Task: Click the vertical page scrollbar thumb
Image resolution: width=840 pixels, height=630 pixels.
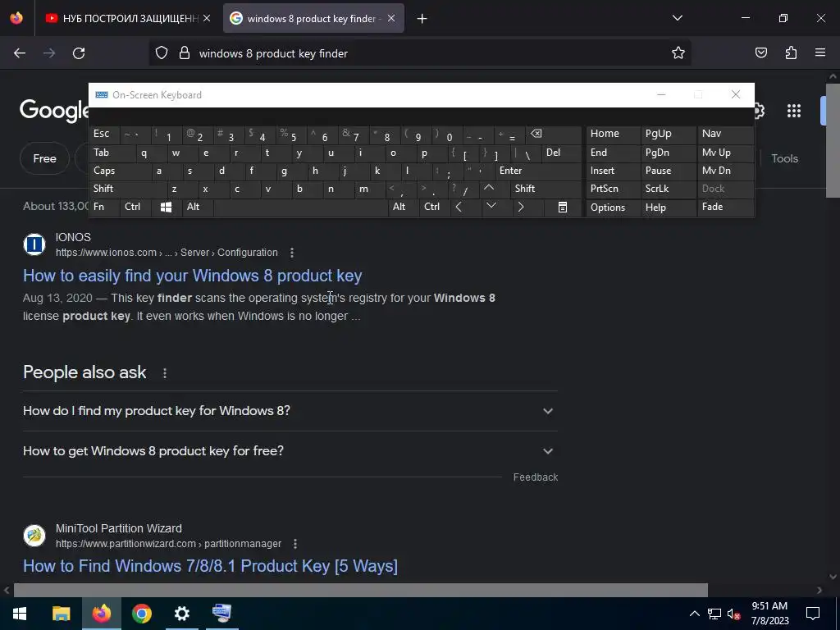Action: click(x=833, y=139)
